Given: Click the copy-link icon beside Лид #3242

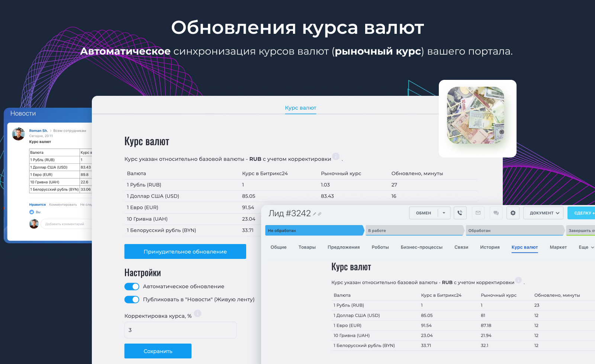Looking at the screenshot, I should point(319,214).
